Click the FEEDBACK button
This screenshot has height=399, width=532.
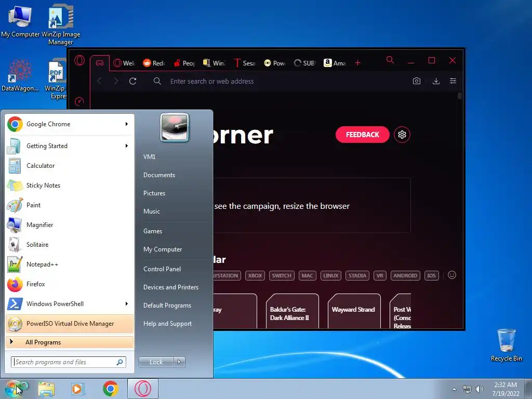click(362, 135)
